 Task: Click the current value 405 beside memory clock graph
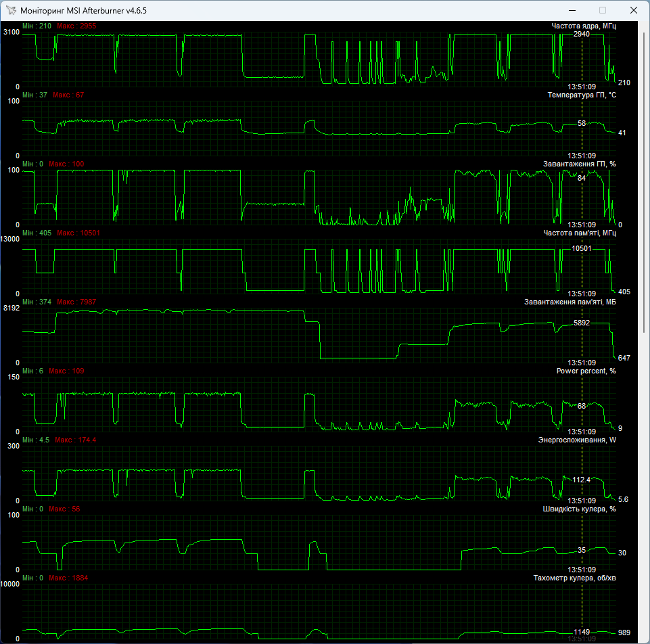pyautogui.click(x=624, y=292)
